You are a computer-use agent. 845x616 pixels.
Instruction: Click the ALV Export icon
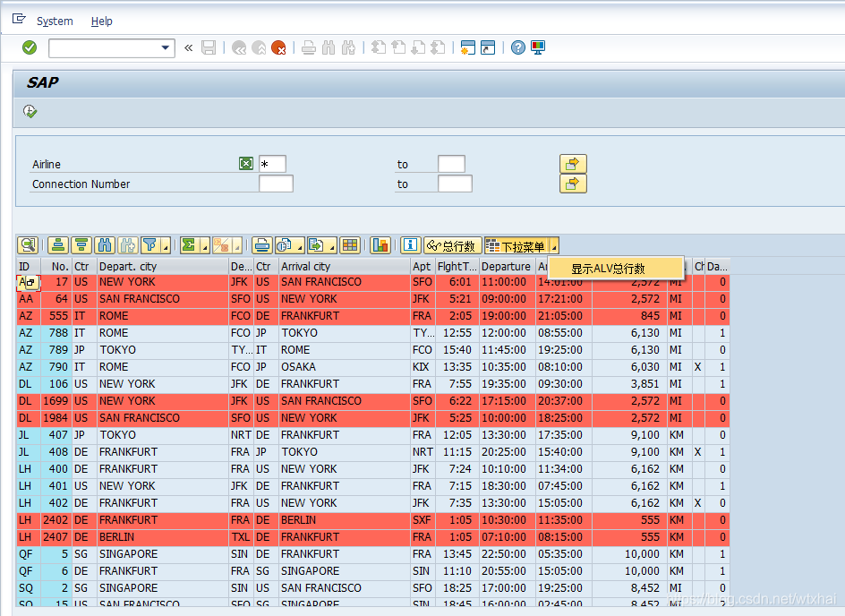coord(317,245)
